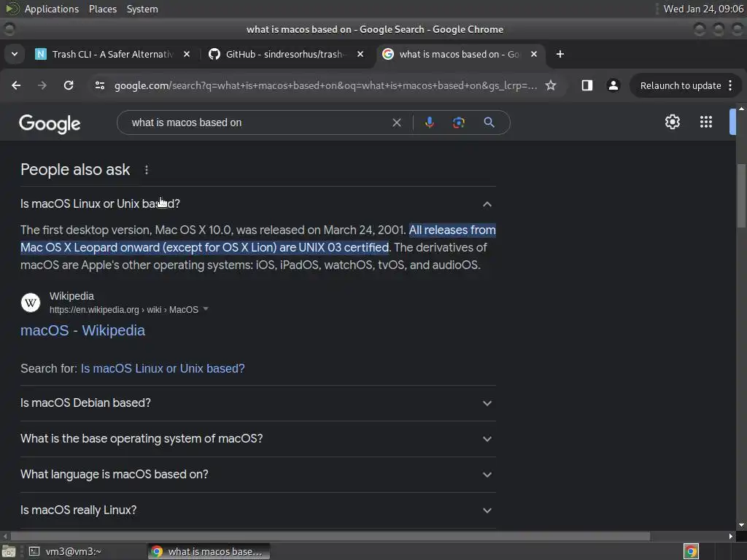Open Google quick settings gear
This screenshot has height=560, width=747.
pyautogui.click(x=672, y=122)
